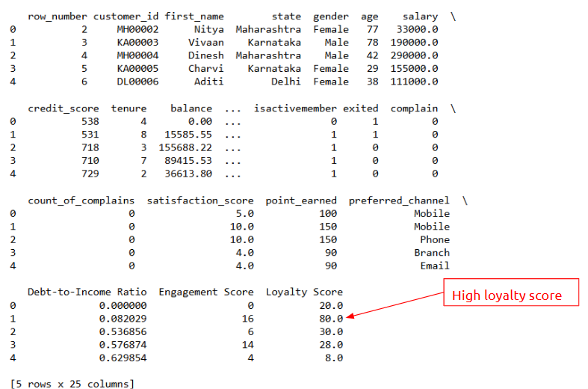Image resolution: width=588 pixels, height=389 pixels.
Task: Select salary value 190000.0
Action: 414,43
